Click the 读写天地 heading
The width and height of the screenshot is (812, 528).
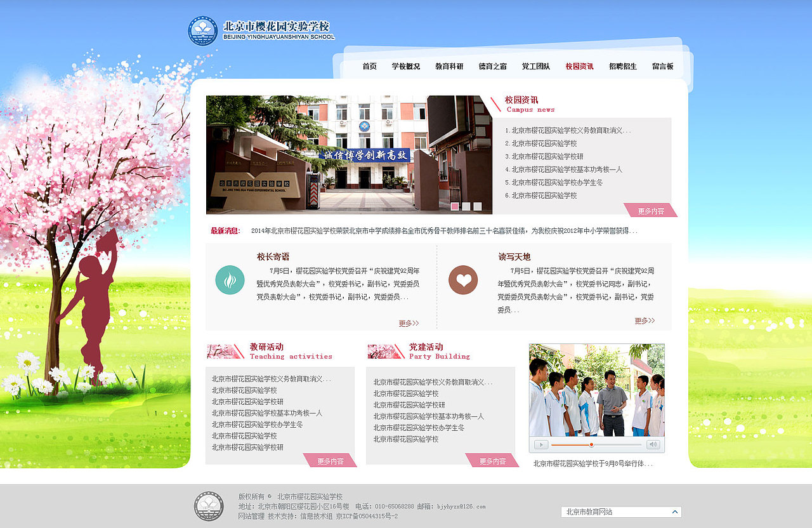(x=514, y=256)
